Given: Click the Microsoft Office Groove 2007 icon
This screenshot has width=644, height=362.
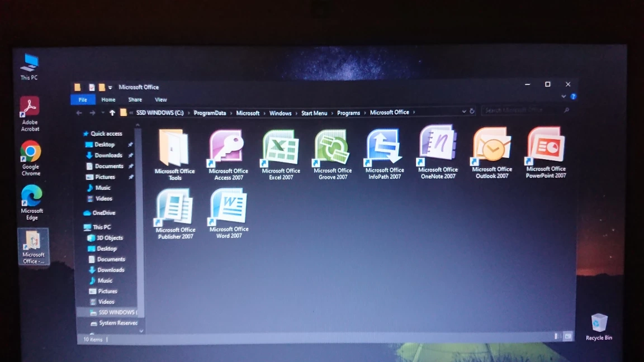Looking at the screenshot, I should tap(332, 149).
